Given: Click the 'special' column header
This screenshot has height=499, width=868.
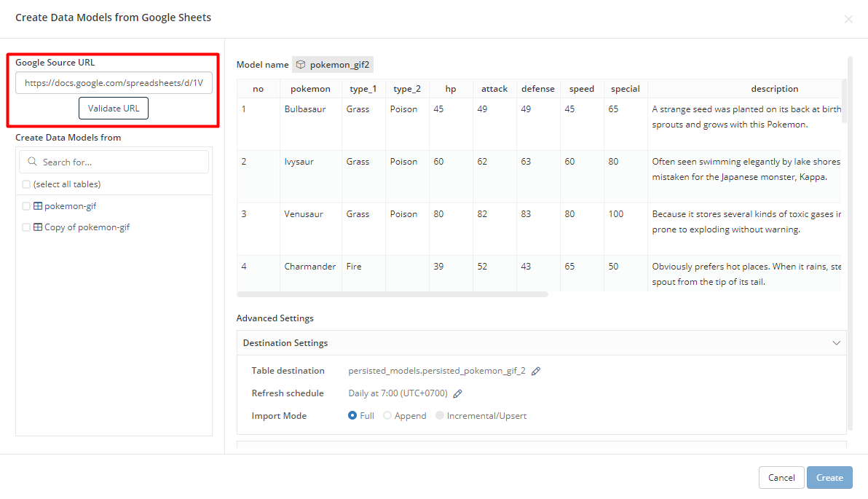Looking at the screenshot, I should [x=625, y=89].
